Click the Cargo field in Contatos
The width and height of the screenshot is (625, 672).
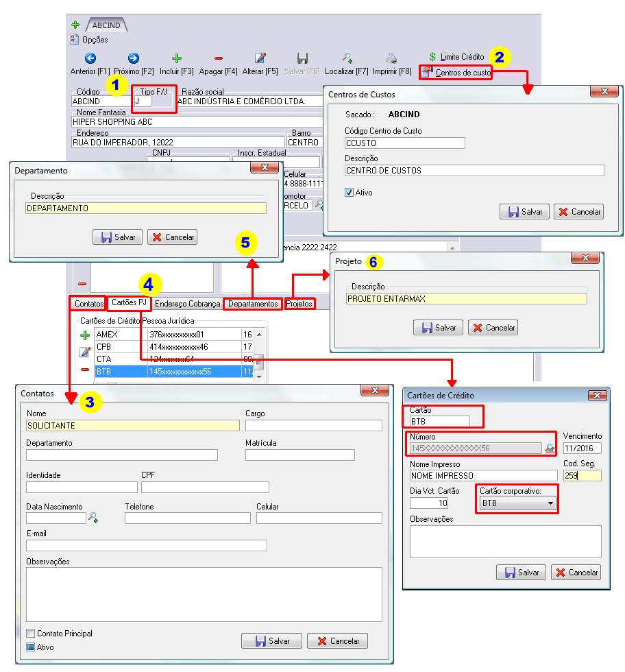coord(314,426)
